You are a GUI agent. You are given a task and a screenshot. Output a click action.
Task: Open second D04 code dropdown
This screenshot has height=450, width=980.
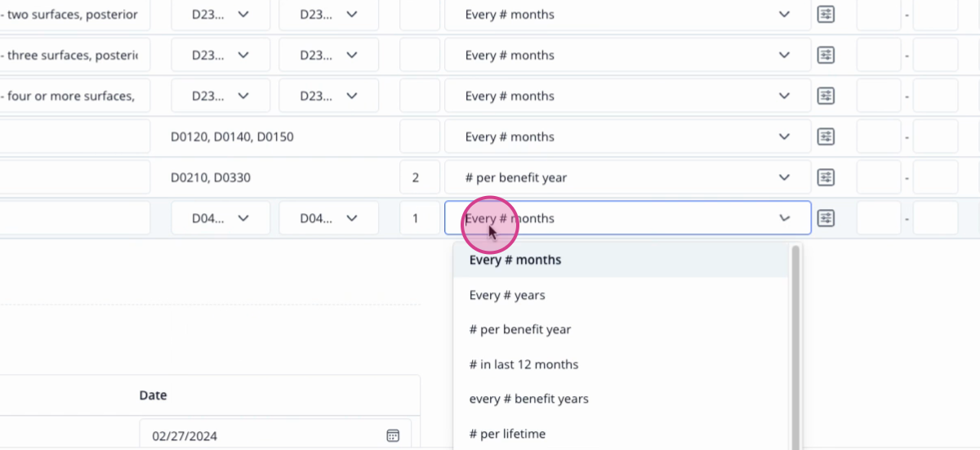pos(328,218)
